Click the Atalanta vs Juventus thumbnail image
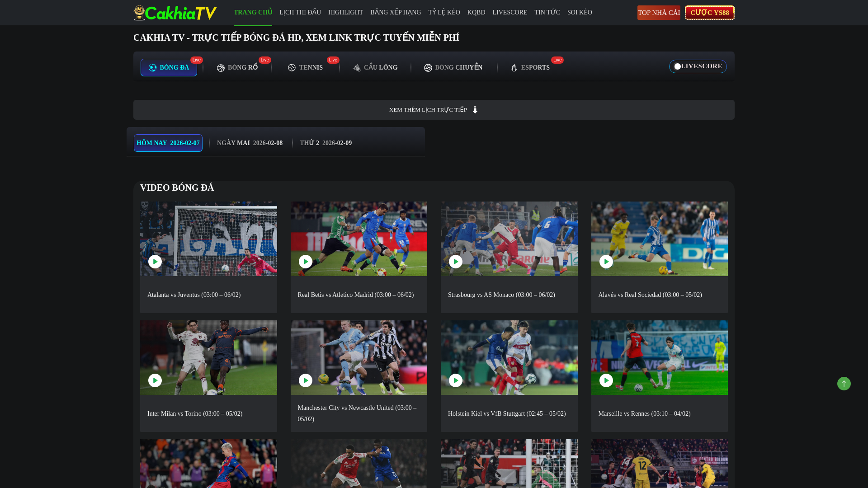 coord(208,239)
